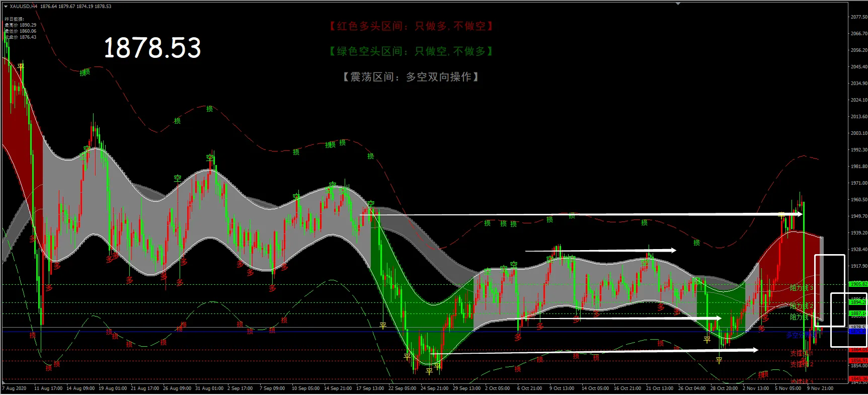This screenshot has height=395, width=868.
Task: Click the green 1894.28 price tag
Action: click(x=858, y=302)
